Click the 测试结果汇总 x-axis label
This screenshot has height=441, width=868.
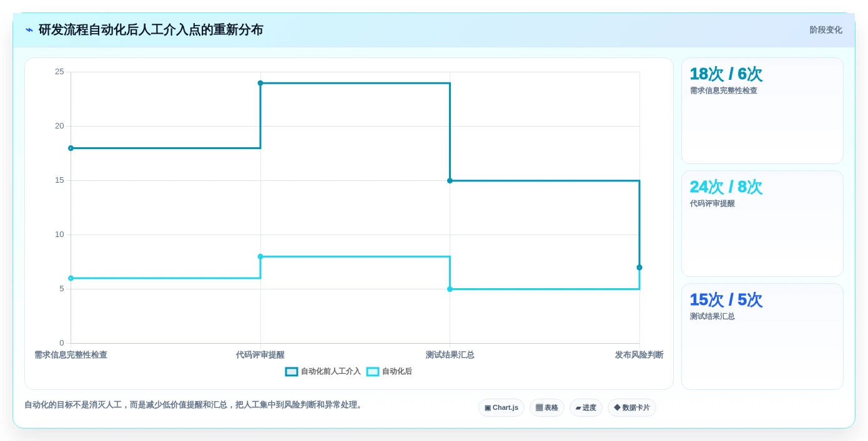pos(450,355)
